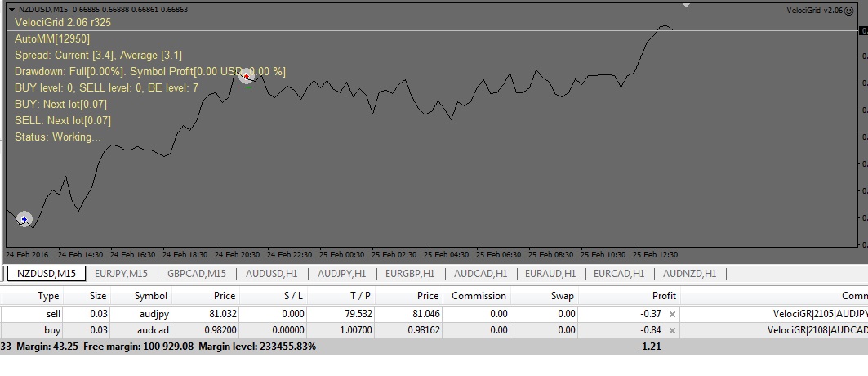Open the AUDUSD,H1 chart tab
868x376 pixels.
pyautogui.click(x=271, y=274)
